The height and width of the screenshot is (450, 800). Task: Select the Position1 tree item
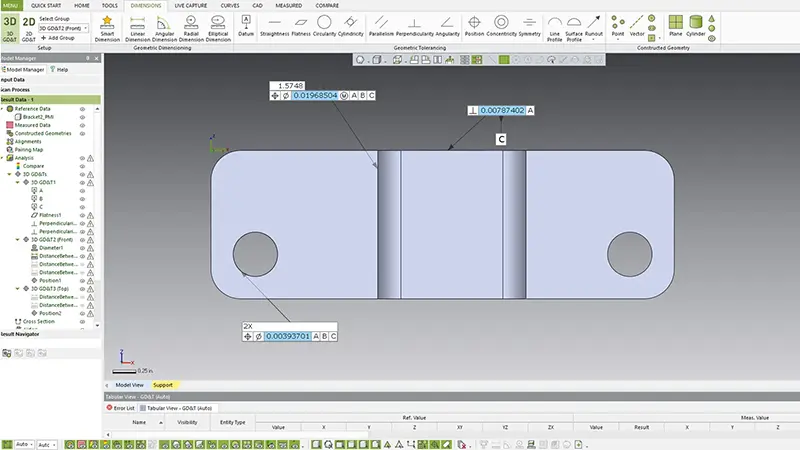[x=50, y=281]
